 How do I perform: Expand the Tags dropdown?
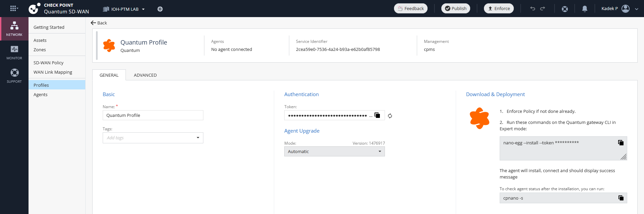point(198,138)
